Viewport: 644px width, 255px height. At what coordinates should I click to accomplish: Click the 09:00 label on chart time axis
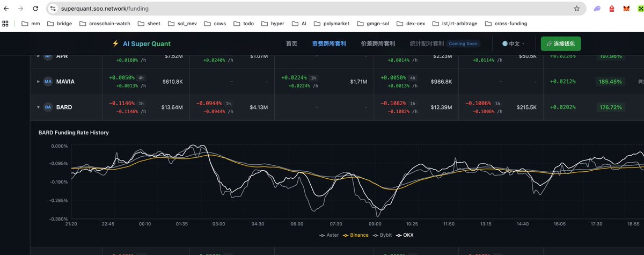click(375, 223)
